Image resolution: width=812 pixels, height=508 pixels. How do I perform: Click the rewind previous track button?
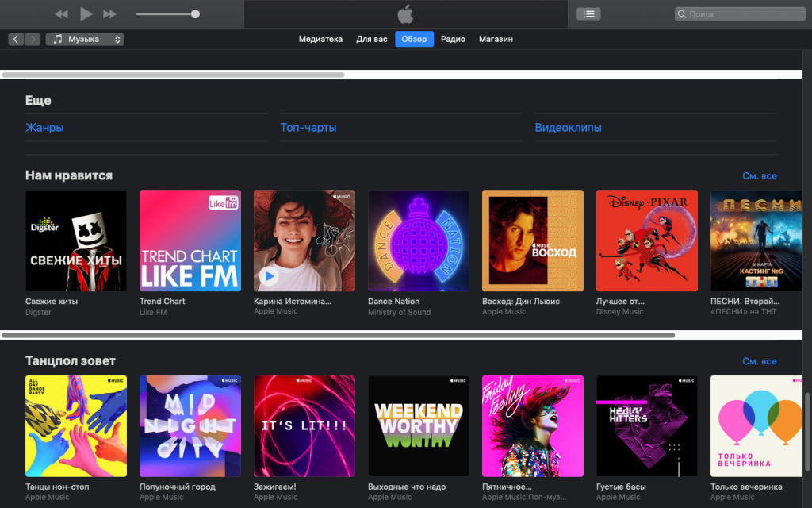62,14
